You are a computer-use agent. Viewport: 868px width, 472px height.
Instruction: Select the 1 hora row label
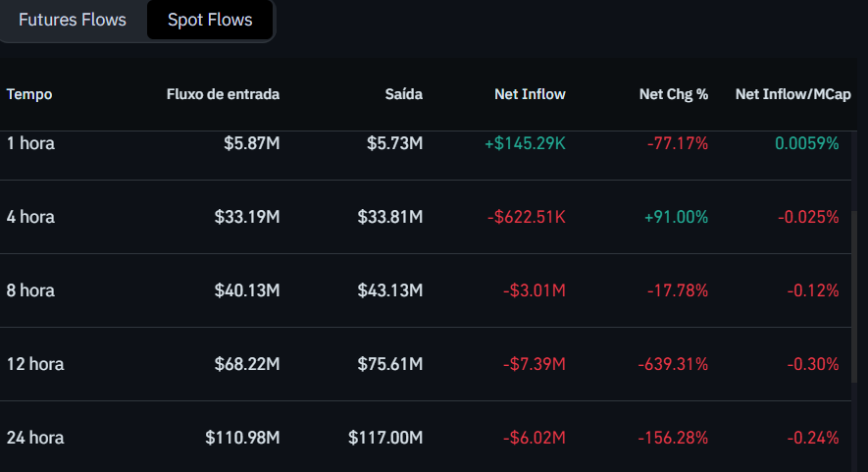click(30, 143)
